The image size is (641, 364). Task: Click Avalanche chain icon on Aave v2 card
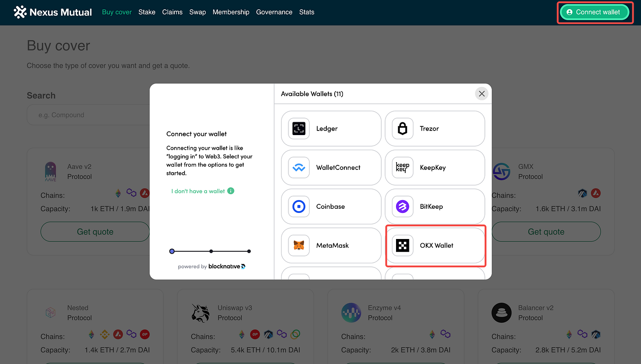click(145, 193)
